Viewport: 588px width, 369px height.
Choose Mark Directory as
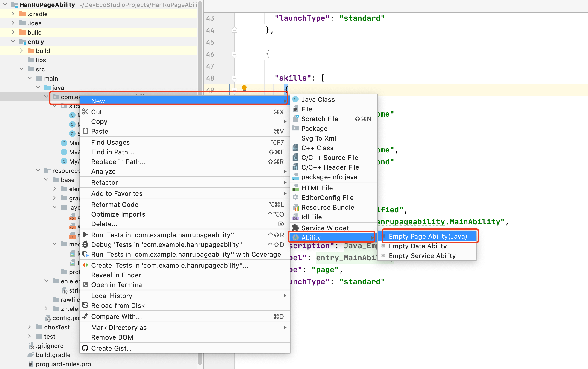[x=185, y=327]
